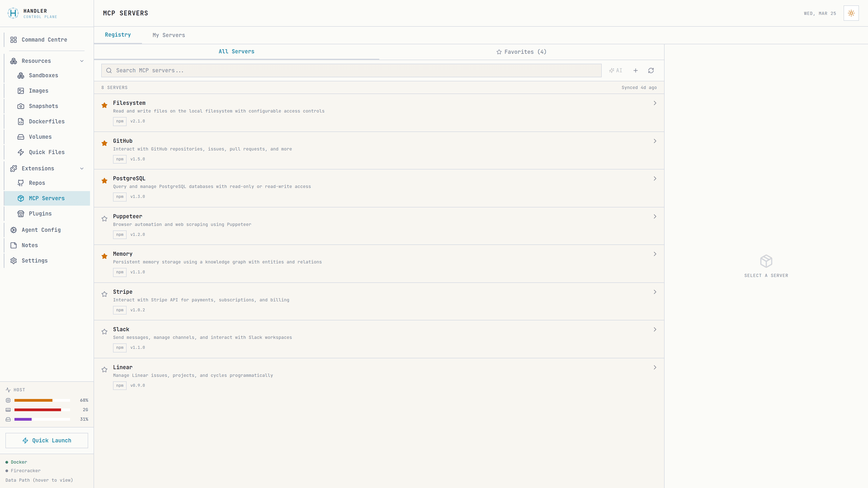
Task: Select the Repos extension icon
Action: (21, 183)
